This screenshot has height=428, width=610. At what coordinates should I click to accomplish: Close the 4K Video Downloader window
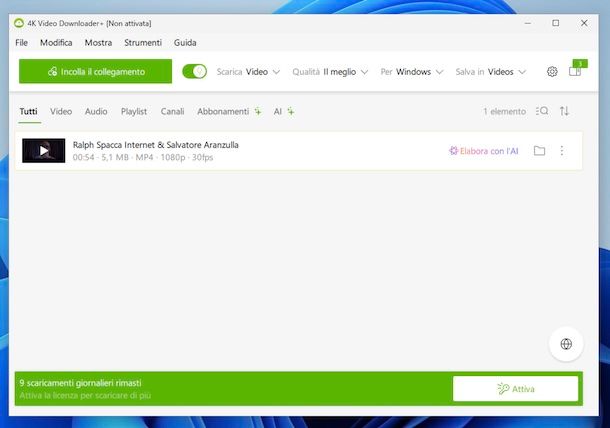(584, 23)
